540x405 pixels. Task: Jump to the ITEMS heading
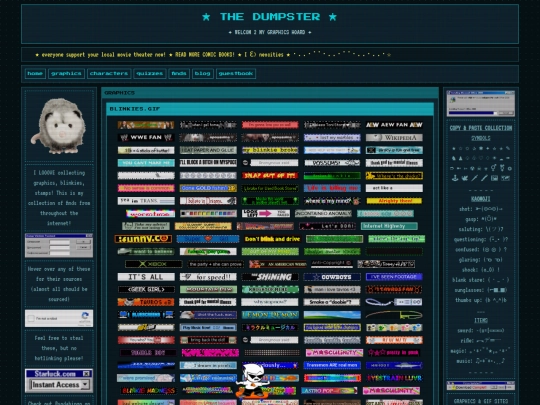[x=481, y=320]
